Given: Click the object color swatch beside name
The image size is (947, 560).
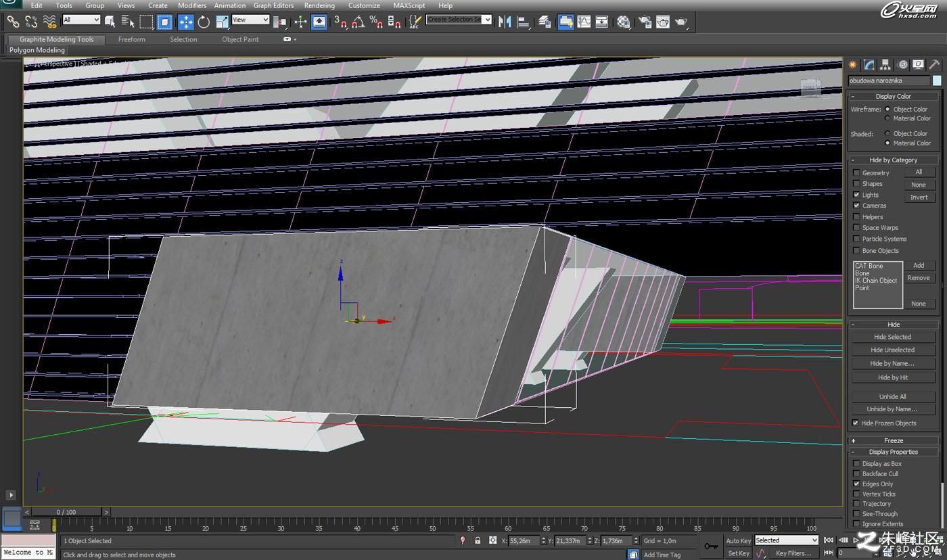Looking at the screenshot, I should tap(937, 80).
